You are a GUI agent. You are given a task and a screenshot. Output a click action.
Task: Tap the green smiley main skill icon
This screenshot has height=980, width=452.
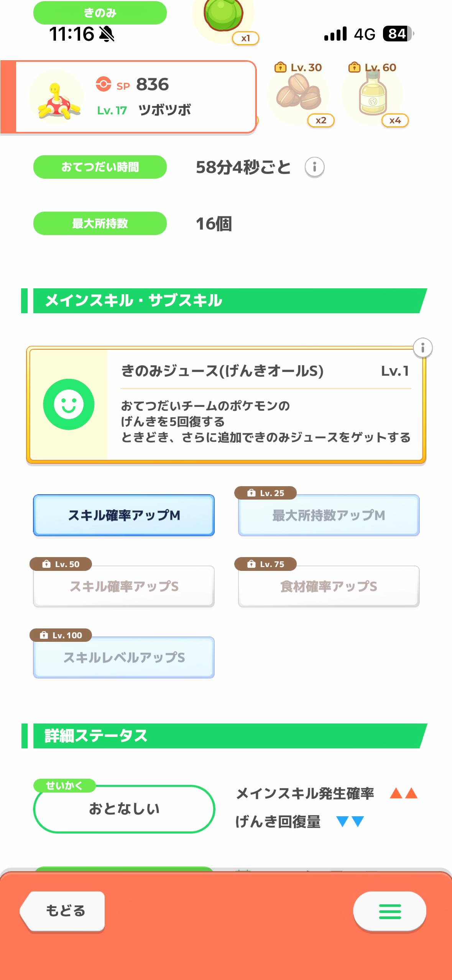coord(69,404)
